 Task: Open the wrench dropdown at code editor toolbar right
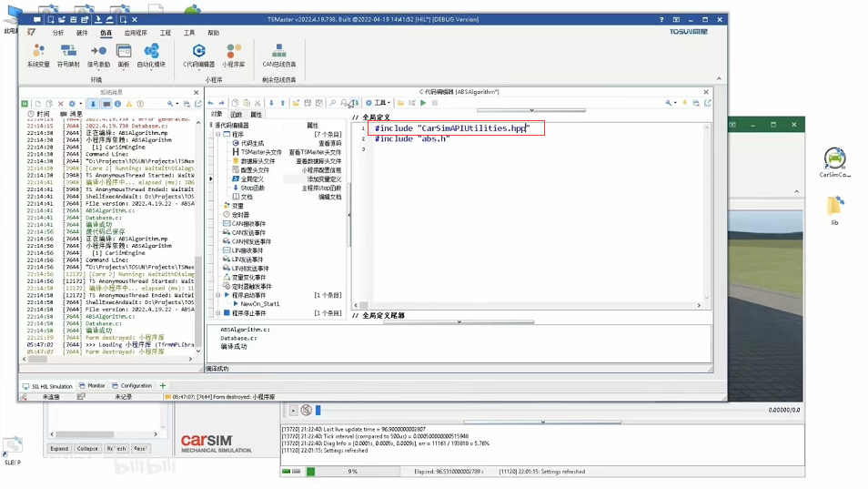click(671, 103)
